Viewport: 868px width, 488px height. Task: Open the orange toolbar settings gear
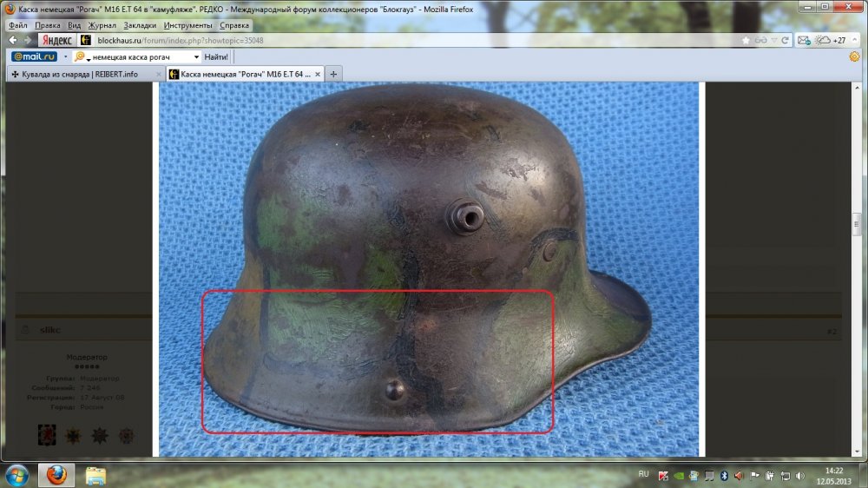[x=854, y=56]
